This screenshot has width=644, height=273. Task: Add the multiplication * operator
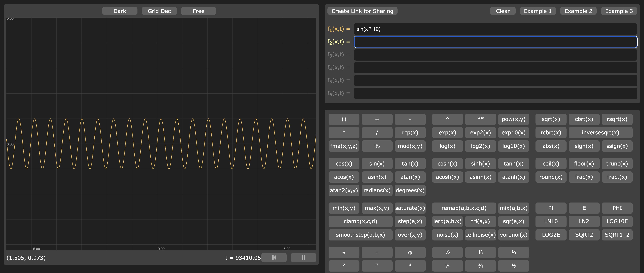[x=344, y=132]
